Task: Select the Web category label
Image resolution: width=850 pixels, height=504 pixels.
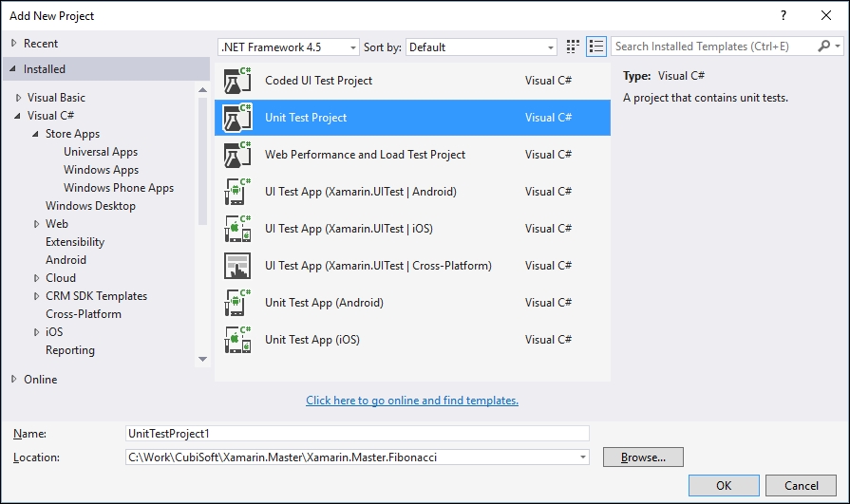Action: tap(57, 224)
